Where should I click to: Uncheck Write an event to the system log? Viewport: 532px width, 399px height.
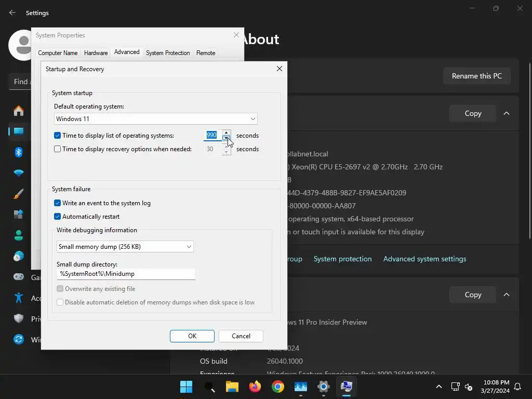[x=57, y=203]
